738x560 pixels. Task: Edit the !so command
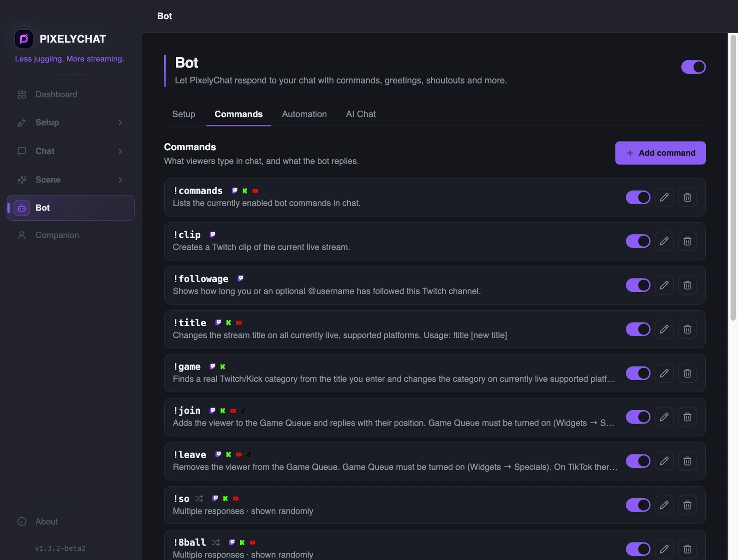[x=664, y=505]
